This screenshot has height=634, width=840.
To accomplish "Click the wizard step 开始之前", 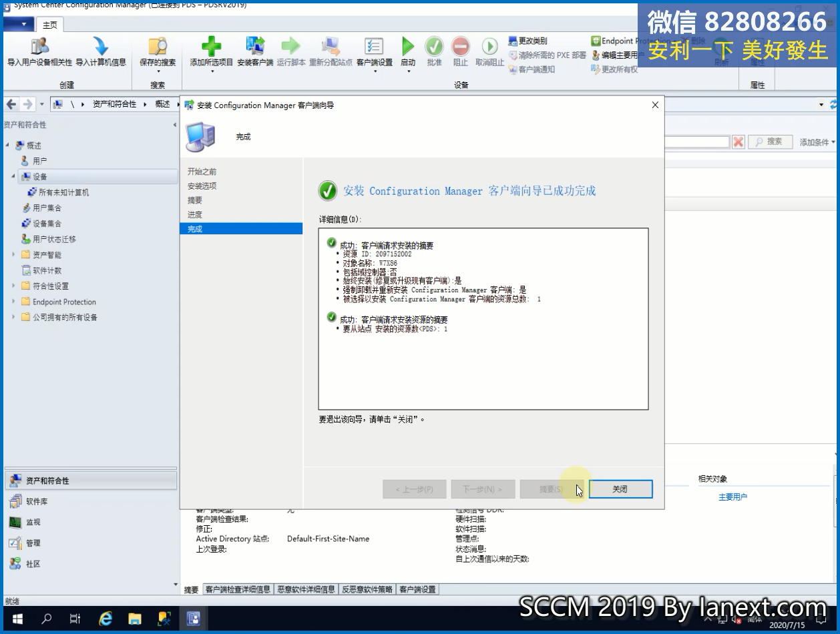I will click(x=202, y=172).
